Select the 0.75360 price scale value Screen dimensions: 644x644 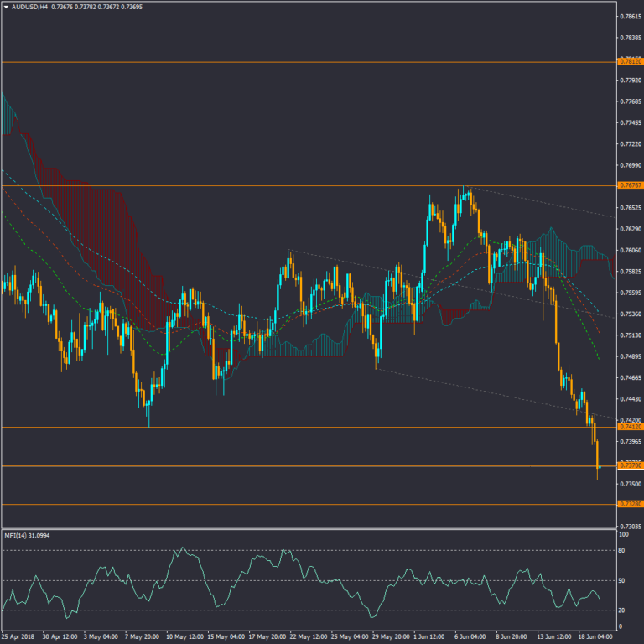click(x=631, y=314)
